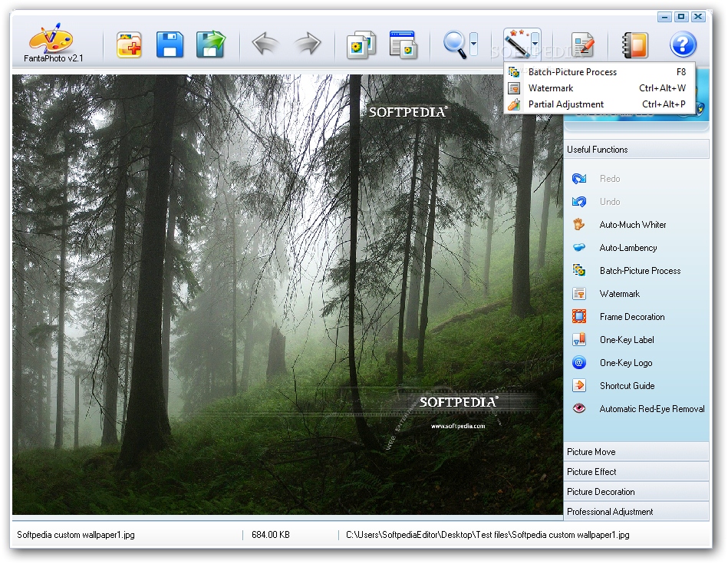Apply Auto-Much Whiter
Viewport: 728px width, 564px height.
coord(632,225)
